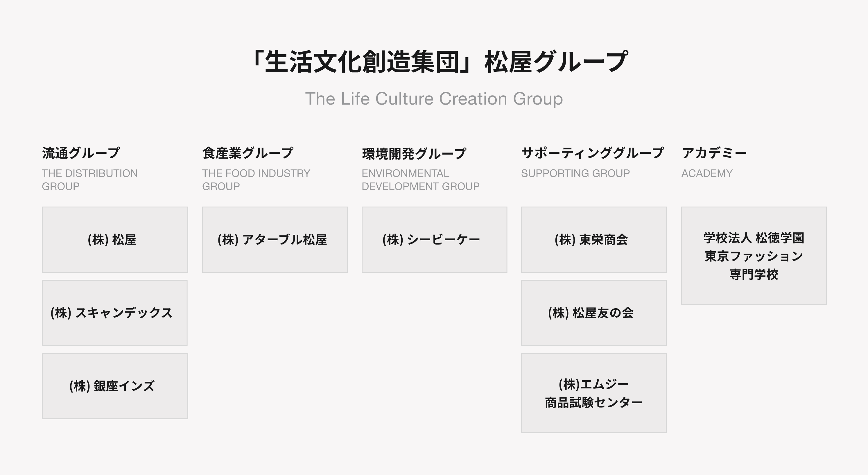Select the (株) 銀座インズ box
This screenshot has height=475, width=868.
[115, 386]
